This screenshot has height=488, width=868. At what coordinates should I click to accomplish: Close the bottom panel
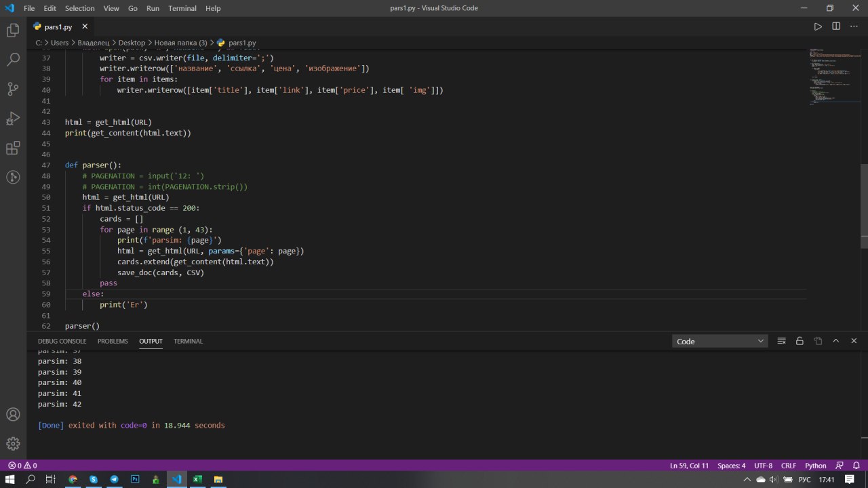tap(854, 341)
